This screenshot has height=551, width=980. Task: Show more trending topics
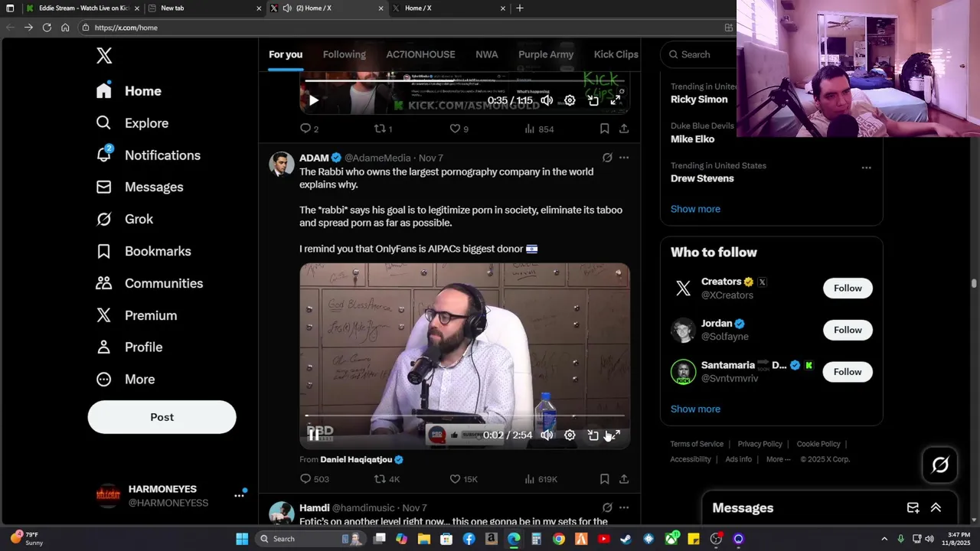click(695, 209)
